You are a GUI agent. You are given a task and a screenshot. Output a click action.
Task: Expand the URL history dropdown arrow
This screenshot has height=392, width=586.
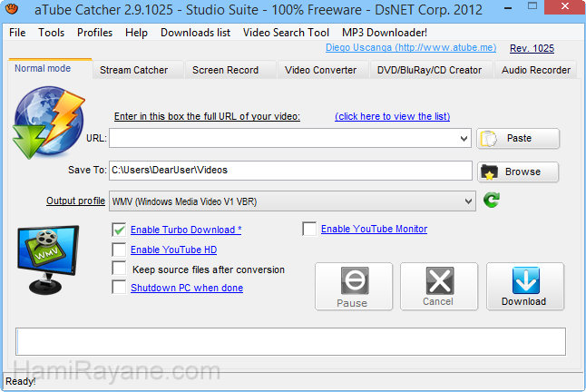(464, 139)
